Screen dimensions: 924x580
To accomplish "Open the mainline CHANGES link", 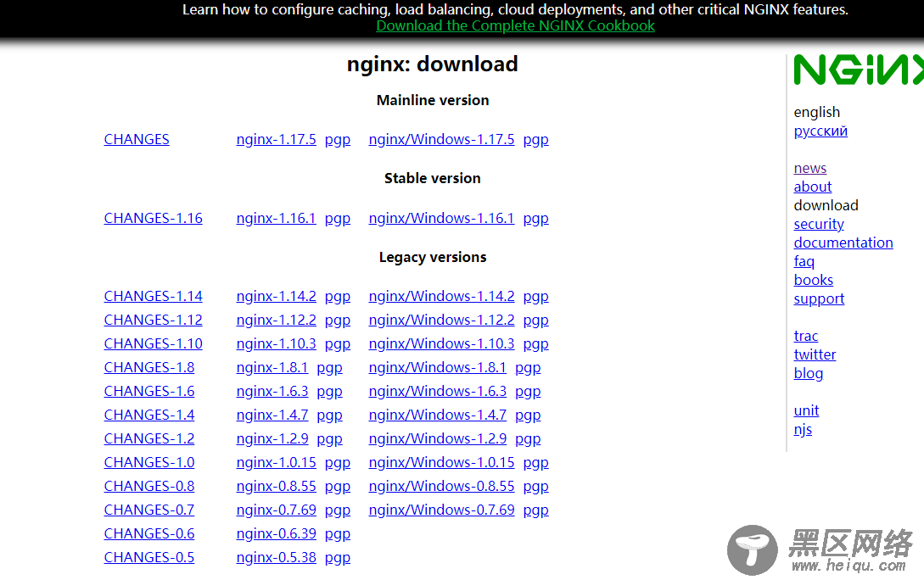I will coord(137,140).
